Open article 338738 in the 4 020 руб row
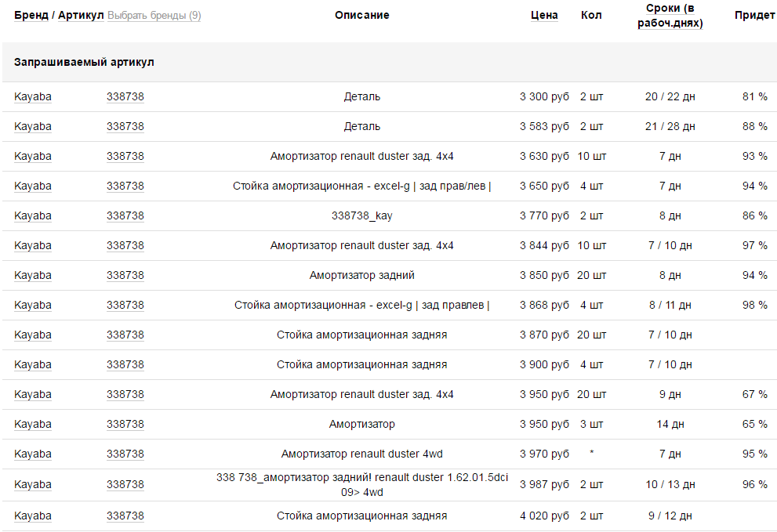The height and width of the screenshot is (532, 777). 125,516
